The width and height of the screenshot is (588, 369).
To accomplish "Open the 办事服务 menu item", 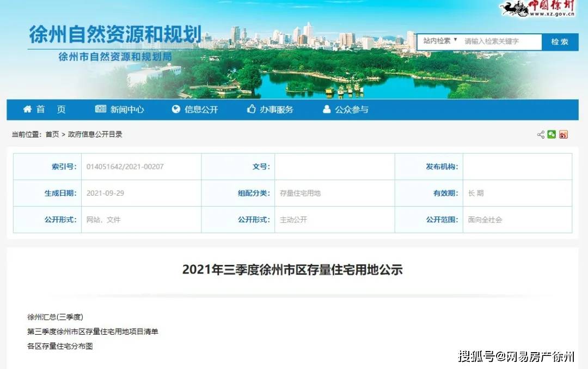I will (276, 110).
